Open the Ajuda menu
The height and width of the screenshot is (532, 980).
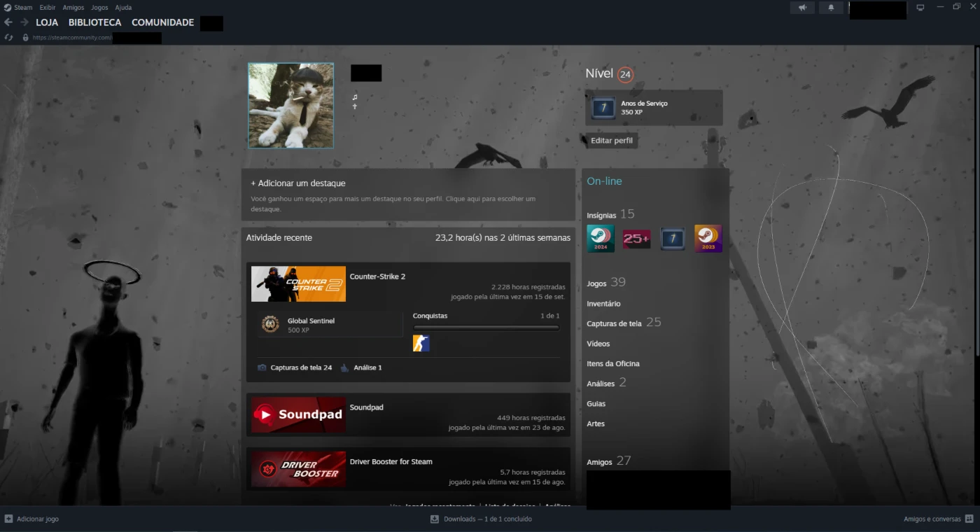point(123,7)
